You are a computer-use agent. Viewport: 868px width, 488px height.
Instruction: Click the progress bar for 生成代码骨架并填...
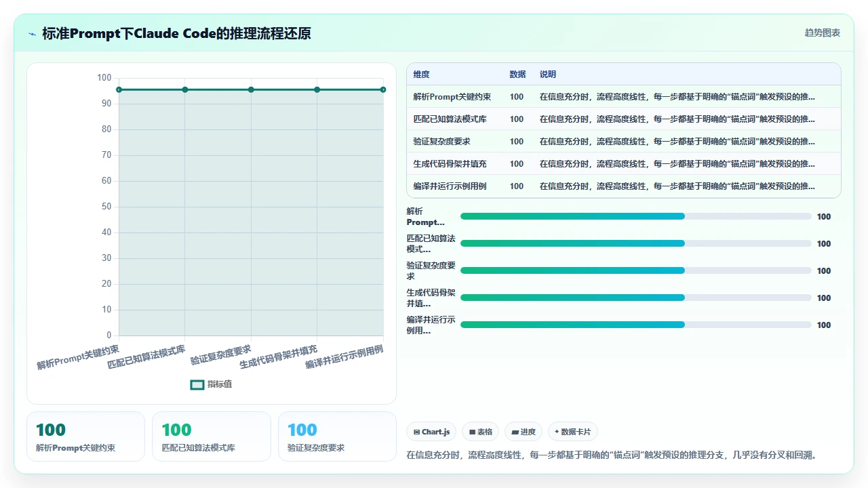[636, 298]
